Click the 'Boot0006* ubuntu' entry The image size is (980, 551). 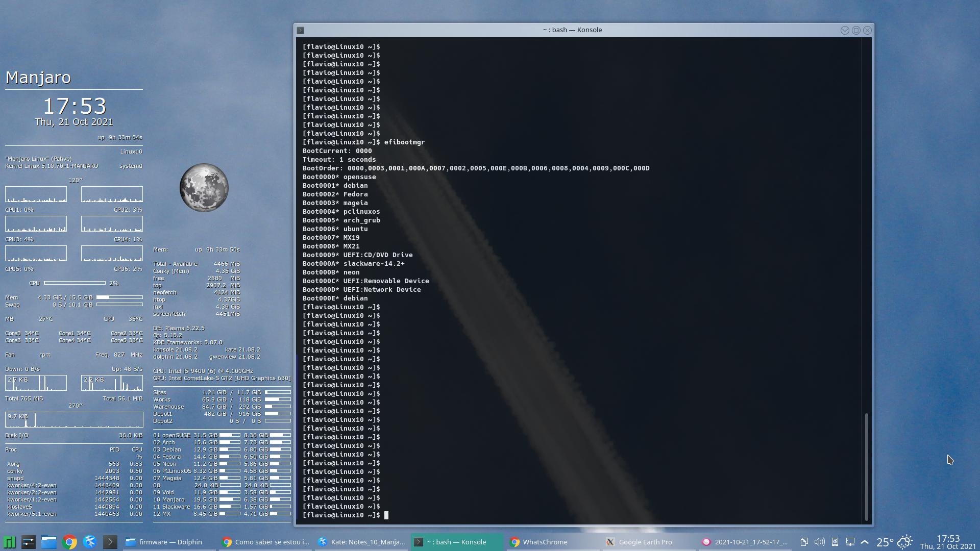coord(335,229)
